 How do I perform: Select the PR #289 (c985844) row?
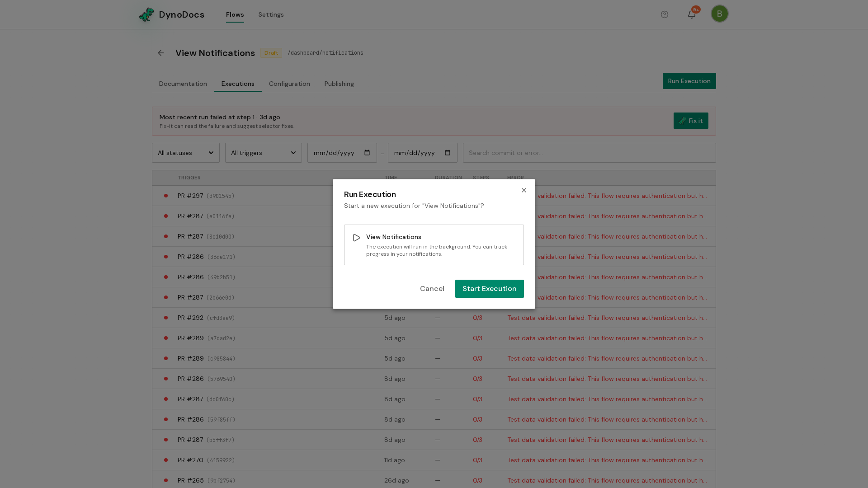click(434, 358)
